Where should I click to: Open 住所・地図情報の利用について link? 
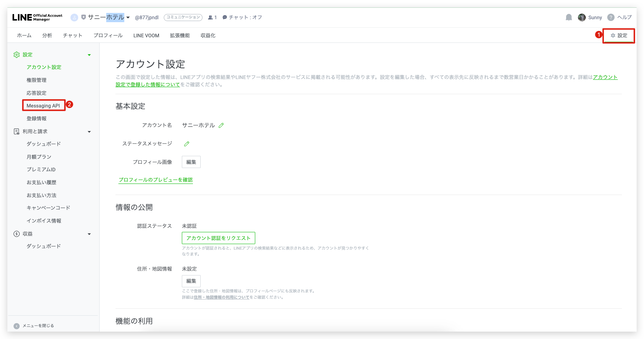(x=222, y=297)
